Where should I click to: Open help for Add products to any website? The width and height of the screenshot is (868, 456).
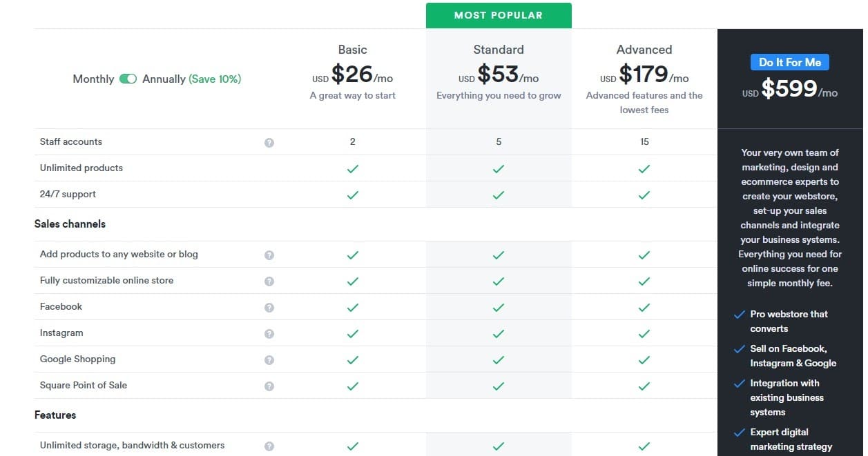click(269, 254)
